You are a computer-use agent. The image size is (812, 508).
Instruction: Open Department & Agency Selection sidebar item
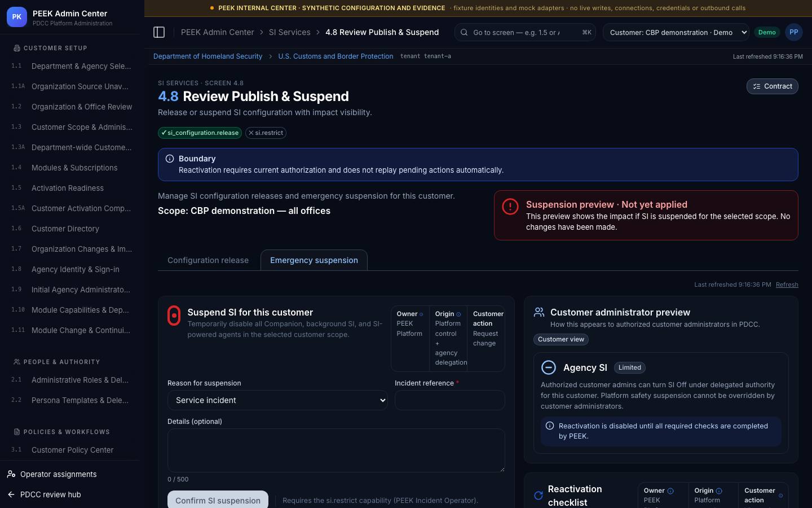pos(72,66)
